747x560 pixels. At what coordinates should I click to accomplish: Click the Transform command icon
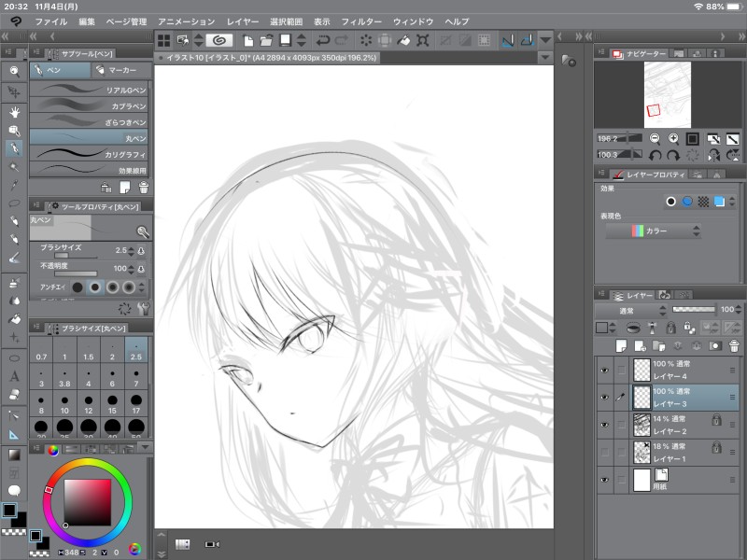(x=423, y=40)
